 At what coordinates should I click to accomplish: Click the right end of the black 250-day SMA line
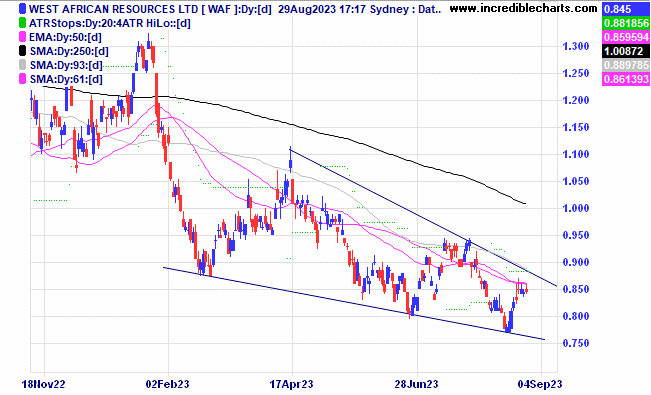[525, 203]
